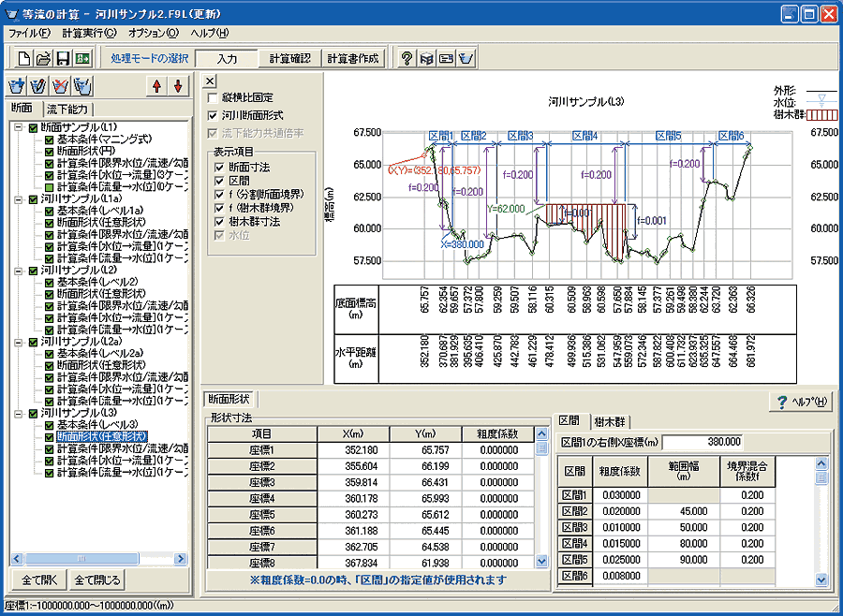The width and height of the screenshot is (843, 616).
Task: Toggle the f (樹木群境界) checkbox
Action: pos(219,208)
